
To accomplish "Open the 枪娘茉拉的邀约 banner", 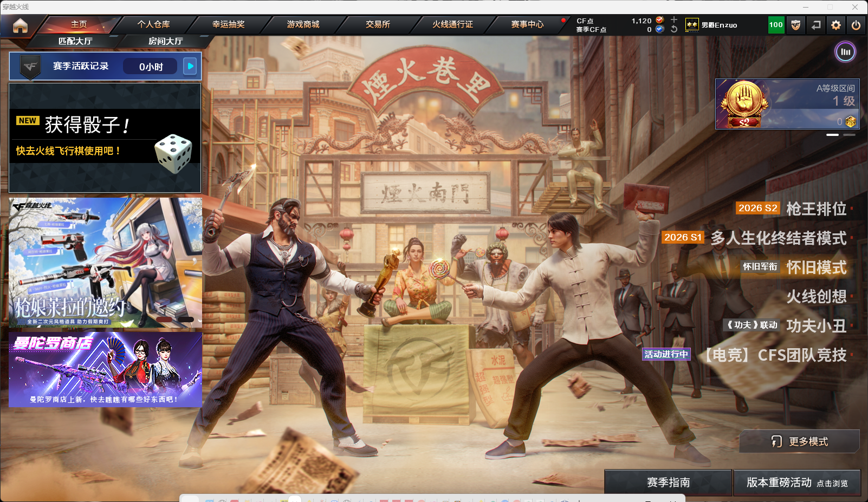I will click(106, 263).
